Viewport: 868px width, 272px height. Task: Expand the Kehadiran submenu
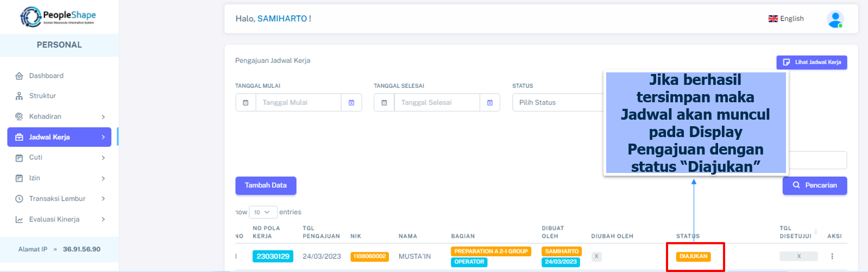[103, 117]
